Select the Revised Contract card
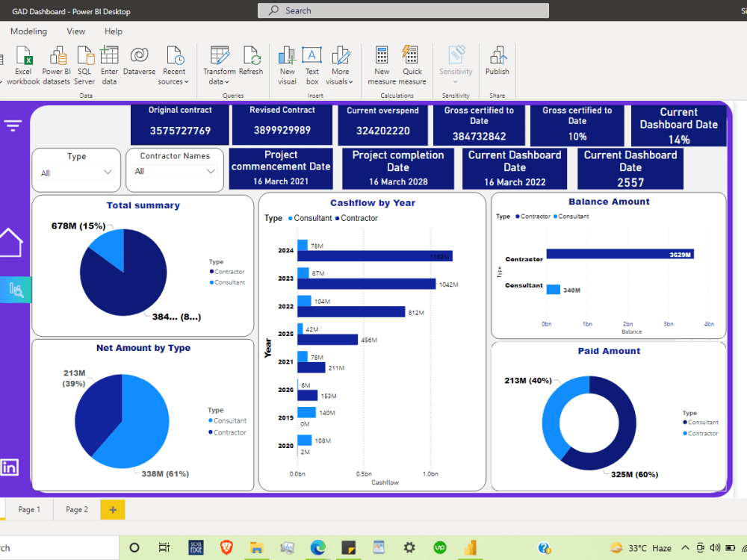The width and height of the screenshot is (747, 560). (282, 124)
